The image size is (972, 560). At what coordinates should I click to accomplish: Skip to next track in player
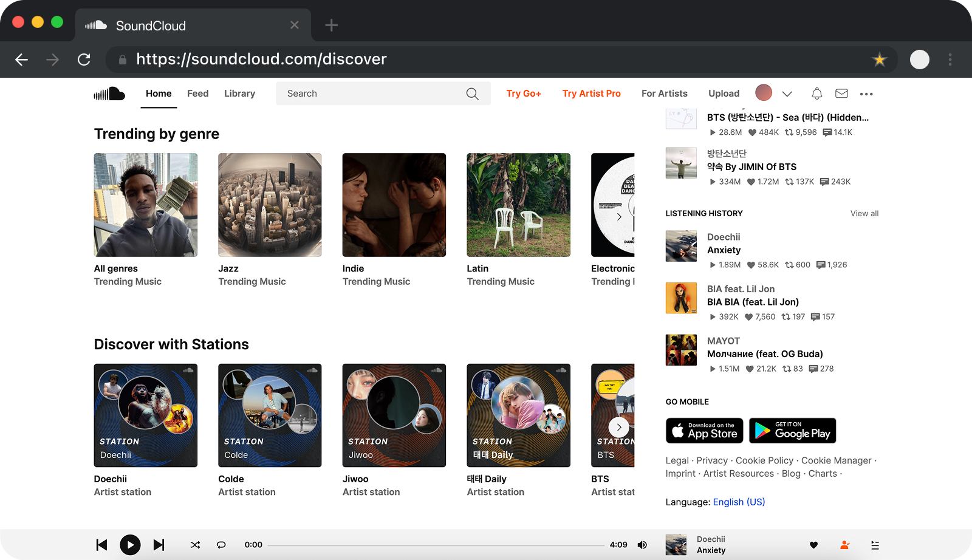[159, 545]
